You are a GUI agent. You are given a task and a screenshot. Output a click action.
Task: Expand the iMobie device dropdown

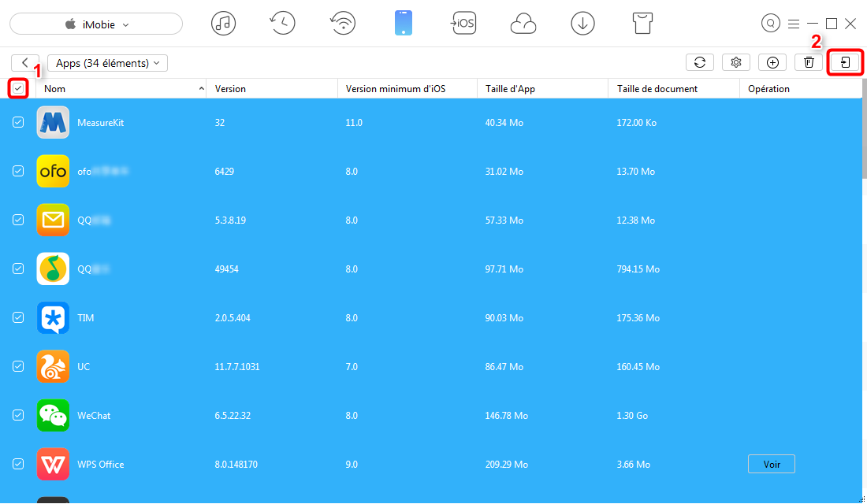[96, 24]
